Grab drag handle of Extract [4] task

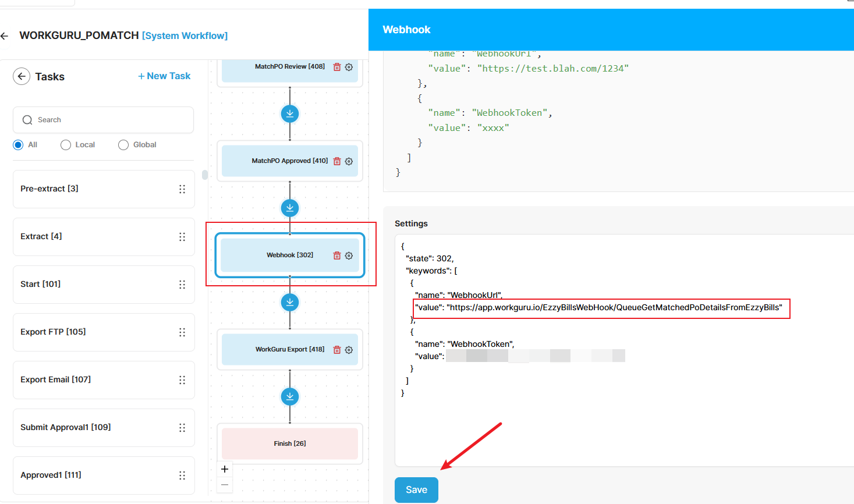tap(182, 237)
